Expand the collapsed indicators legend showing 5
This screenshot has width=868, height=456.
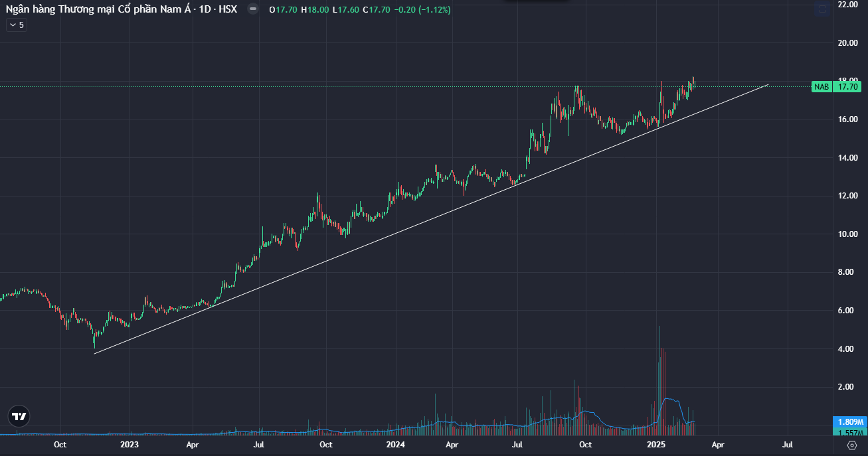click(16, 25)
